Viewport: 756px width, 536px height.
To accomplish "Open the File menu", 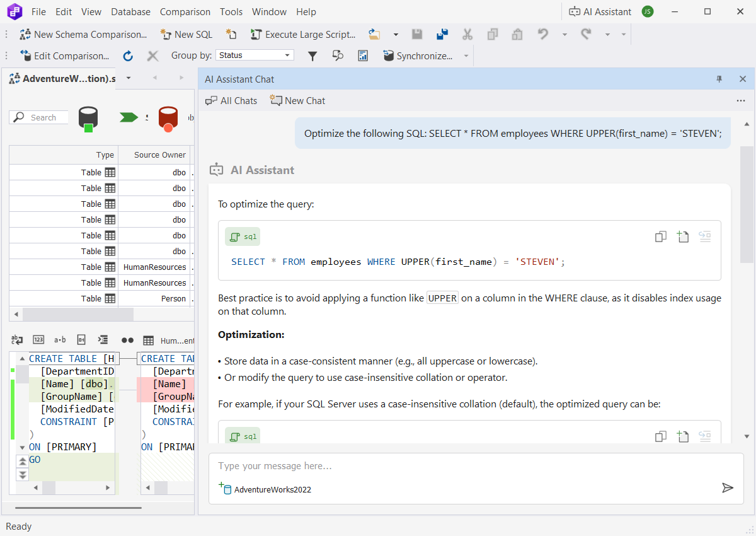I will coord(38,11).
